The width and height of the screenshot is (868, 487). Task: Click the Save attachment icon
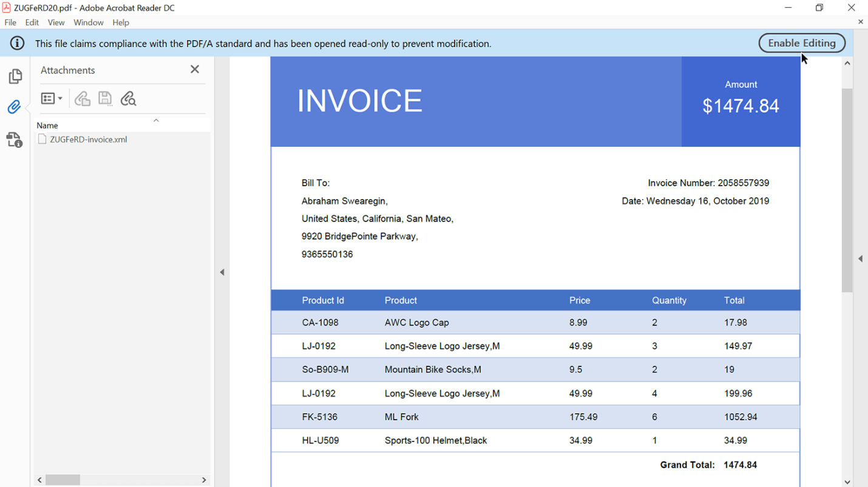click(105, 98)
